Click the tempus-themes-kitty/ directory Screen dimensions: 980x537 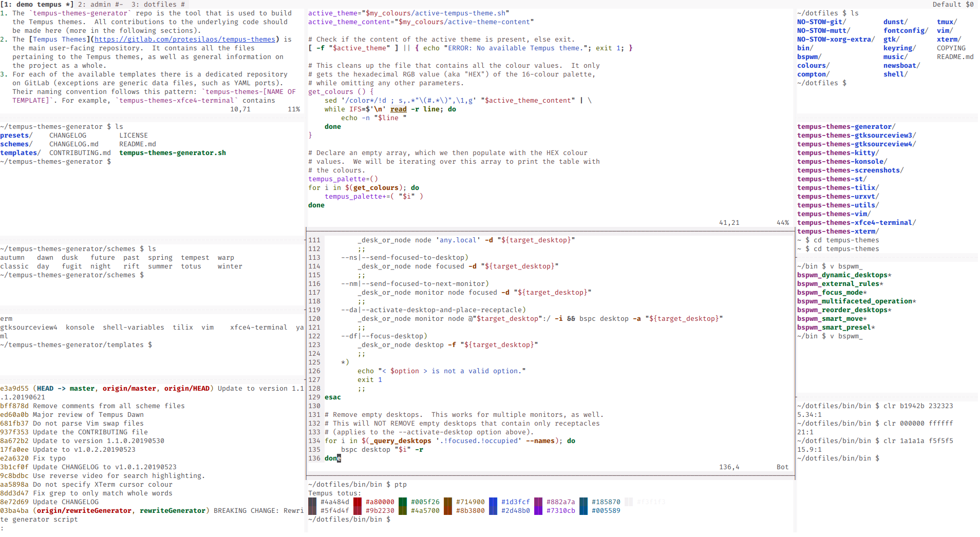(x=838, y=152)
